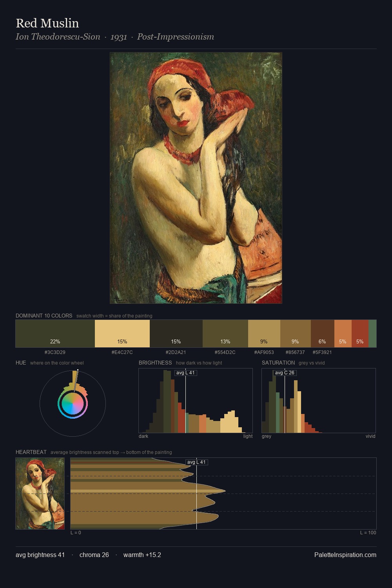Click the #AF9053 tan swatch
392x588 pixels.
coord(264,334)
